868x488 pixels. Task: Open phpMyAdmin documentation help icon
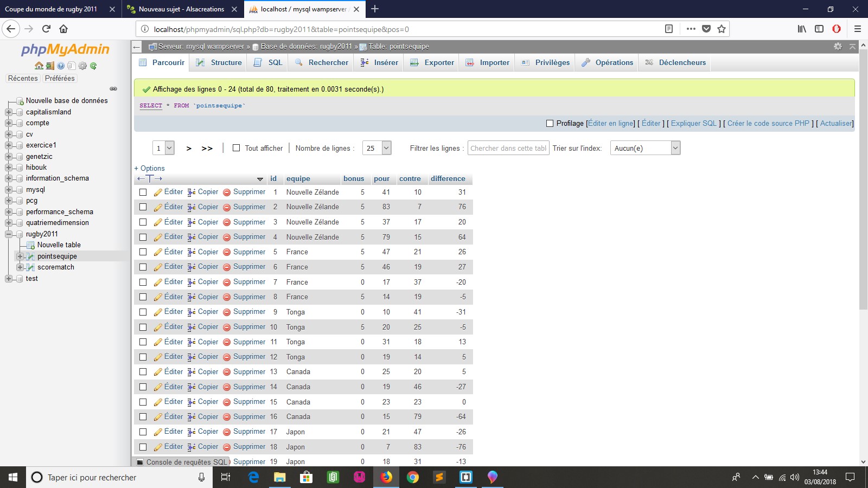(61, 66)
